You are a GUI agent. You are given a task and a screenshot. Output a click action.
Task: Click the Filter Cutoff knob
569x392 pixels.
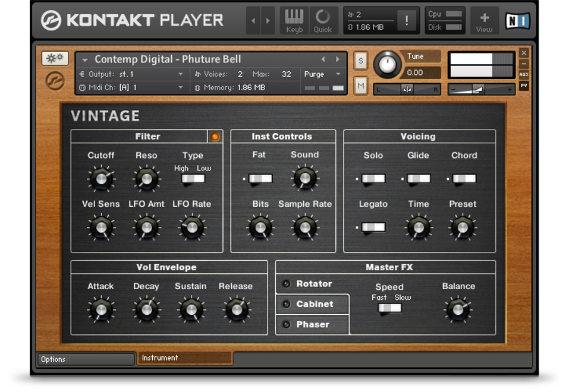(x=101, y=178)
